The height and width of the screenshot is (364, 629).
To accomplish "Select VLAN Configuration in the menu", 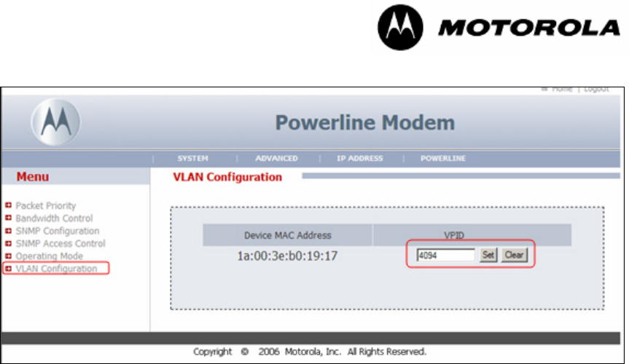I will 56,269.
